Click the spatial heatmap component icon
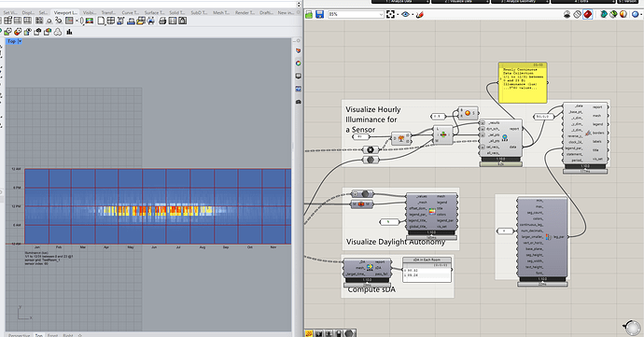The image size is (644, 337). point(431,211)
